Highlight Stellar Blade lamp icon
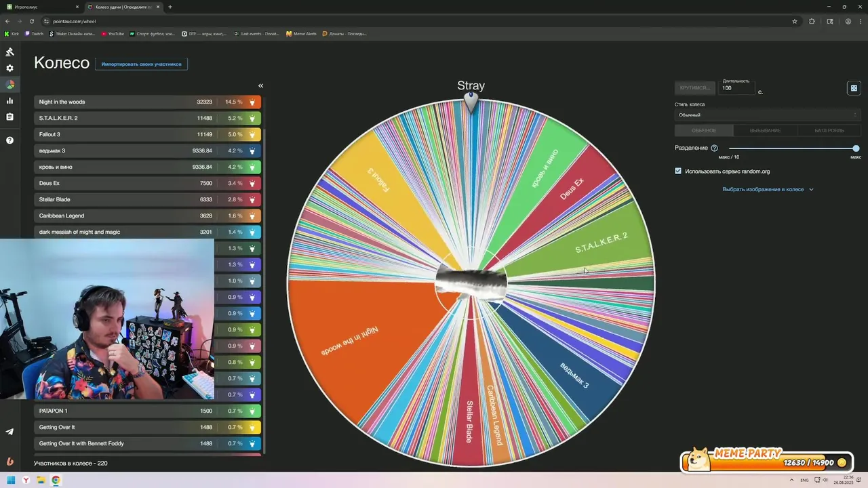868x488 pixels. tap(252, 199)
